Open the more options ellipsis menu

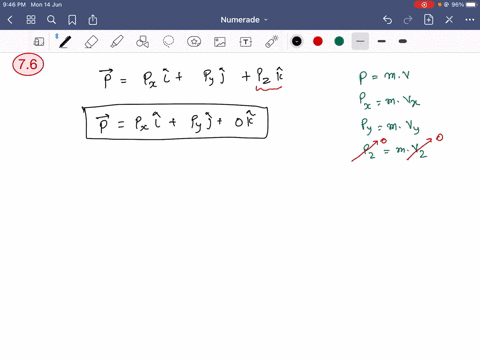tap(470, 20)
